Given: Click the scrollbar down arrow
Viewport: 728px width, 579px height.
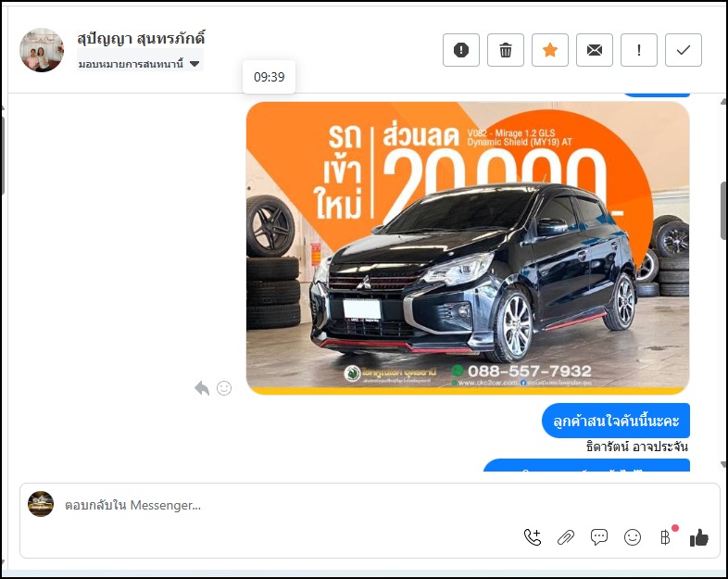Looking at the screenshot, I should (x=723, y=464).
